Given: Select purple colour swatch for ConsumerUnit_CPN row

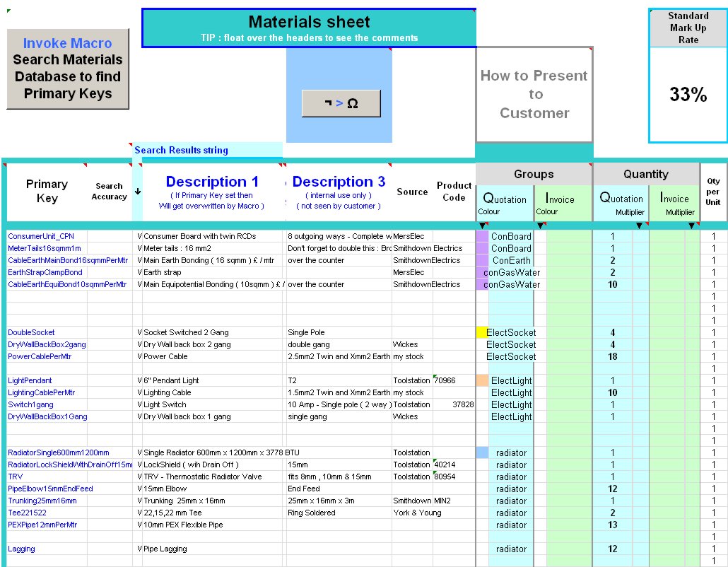Looking at the screenshot, I should click(x=482, y=236).
